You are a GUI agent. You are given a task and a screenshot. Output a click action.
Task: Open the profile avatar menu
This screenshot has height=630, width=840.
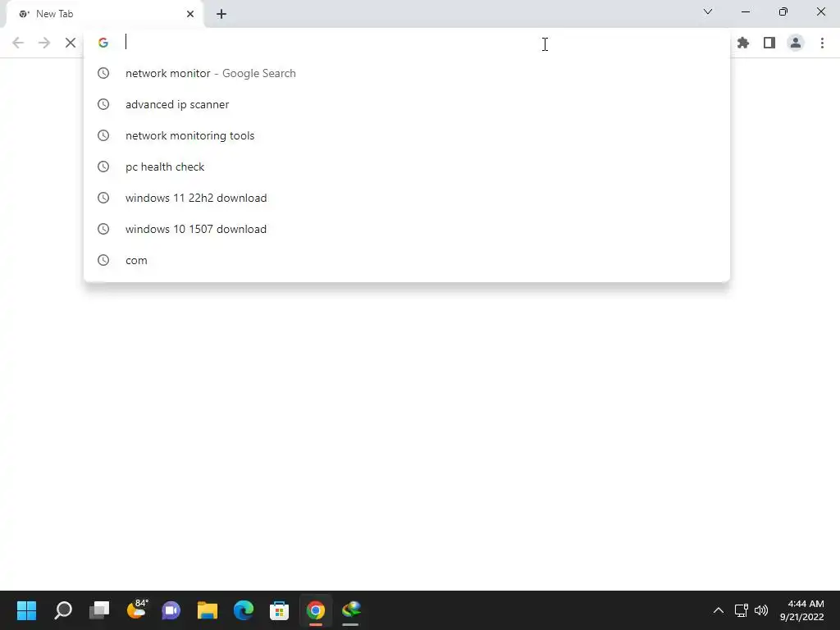(x=796, y=43)
